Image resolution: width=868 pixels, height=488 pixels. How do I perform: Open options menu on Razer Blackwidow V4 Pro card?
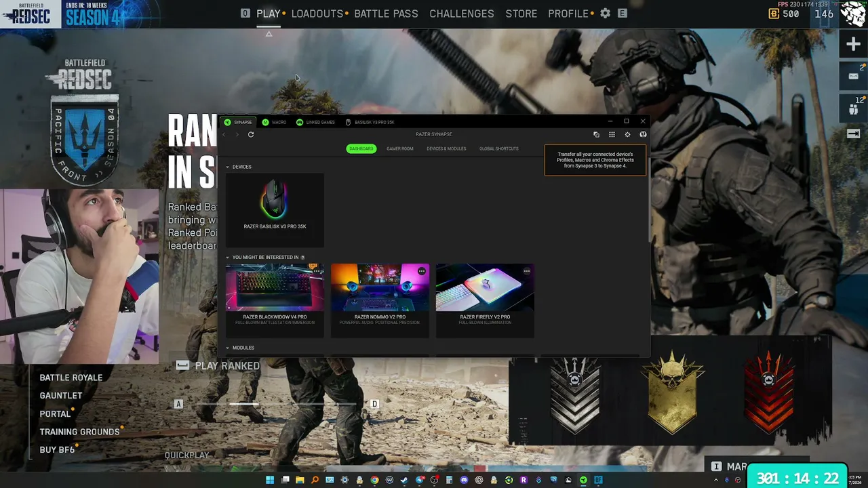(x=316, y=271)
